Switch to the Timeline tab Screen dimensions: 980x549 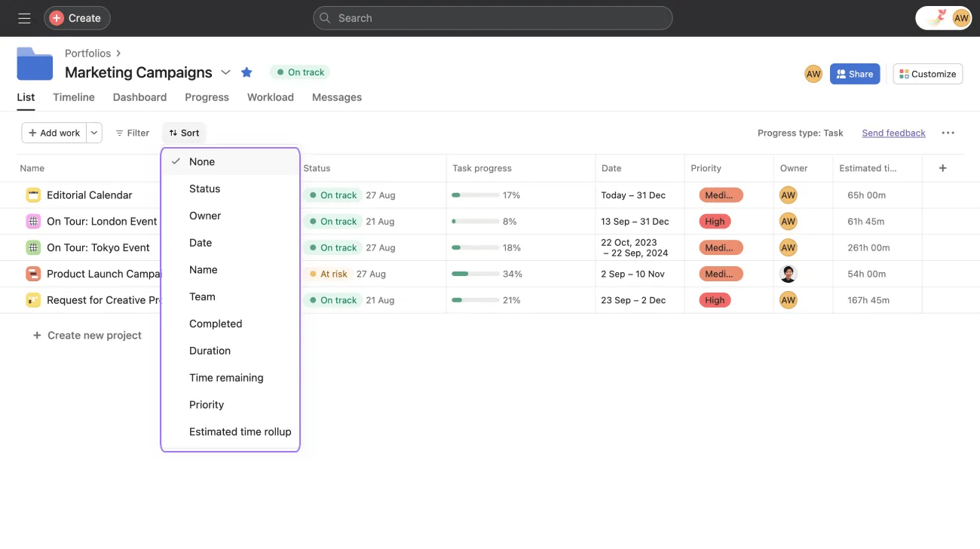click(x=74, y=97)
